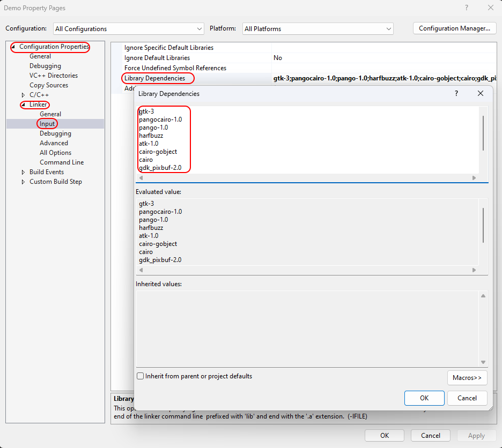The width and height of the screenshot is (502, 448).
Task: Enable Inherit from parent or project defaults
Action: tap(141, 376)
